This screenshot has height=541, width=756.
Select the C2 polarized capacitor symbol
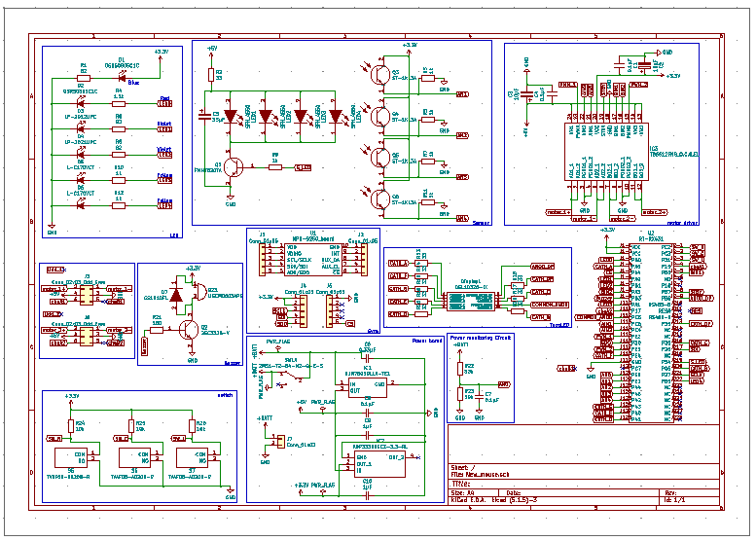pyautogui.click(x=205, y=117)
